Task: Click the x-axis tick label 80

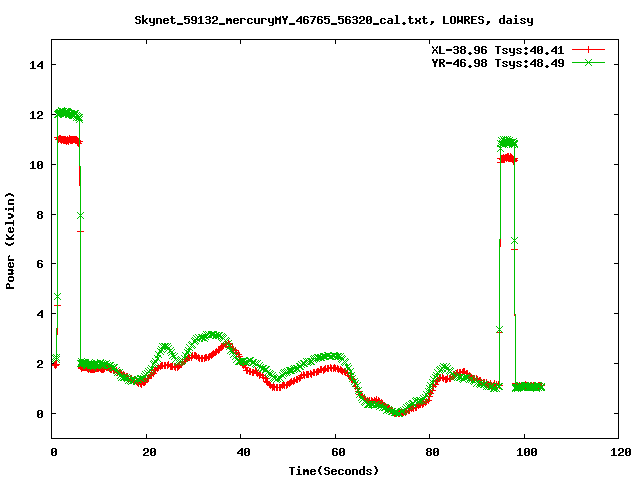Action: pyautogui.click(x=432, y=452)
